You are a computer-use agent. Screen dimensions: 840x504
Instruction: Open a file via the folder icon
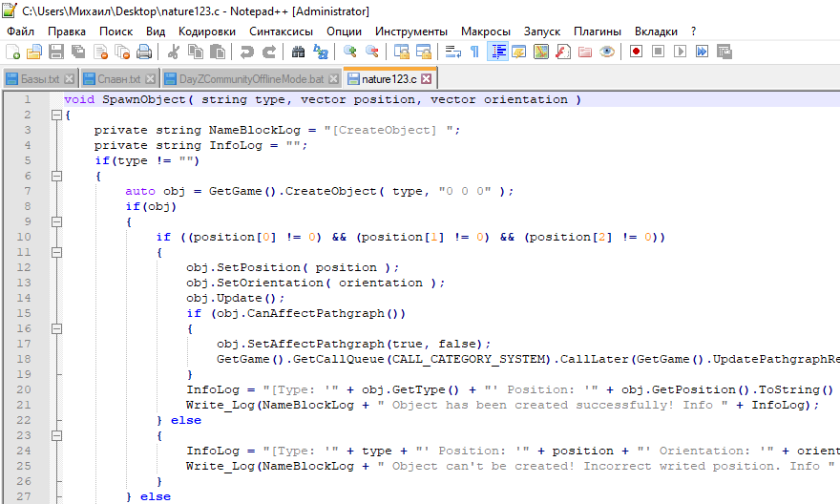(x=34, y=52)
